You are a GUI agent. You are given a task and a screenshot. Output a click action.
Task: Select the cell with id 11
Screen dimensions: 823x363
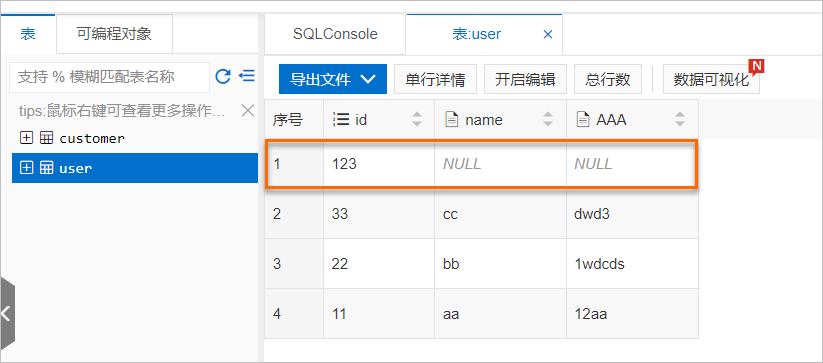(x=379, y=314)
